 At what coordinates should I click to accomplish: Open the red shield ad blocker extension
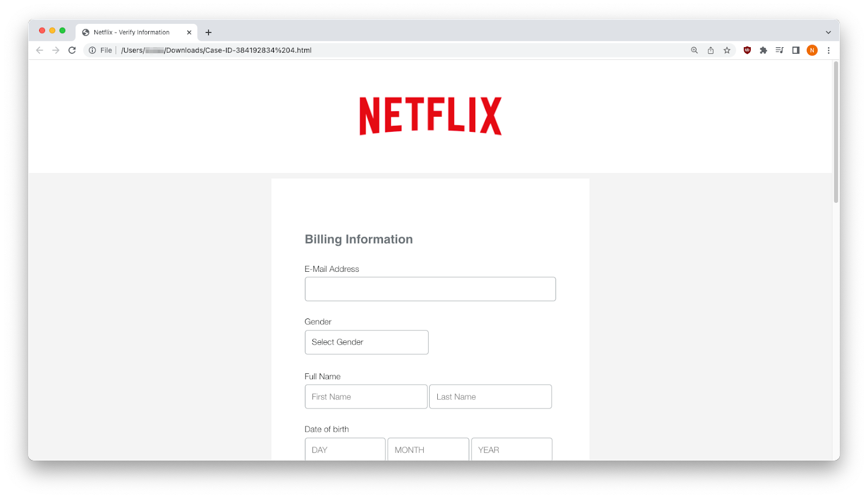click(x=747, y=50)
